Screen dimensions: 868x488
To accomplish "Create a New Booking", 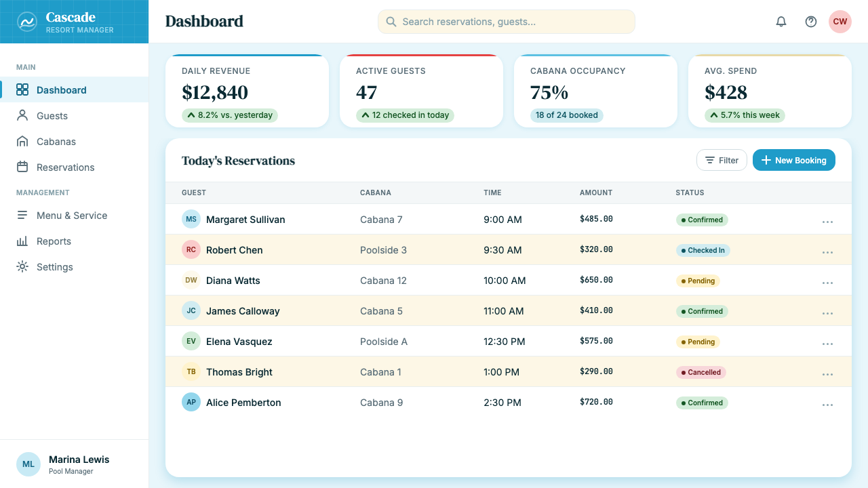I will (794, 160).
